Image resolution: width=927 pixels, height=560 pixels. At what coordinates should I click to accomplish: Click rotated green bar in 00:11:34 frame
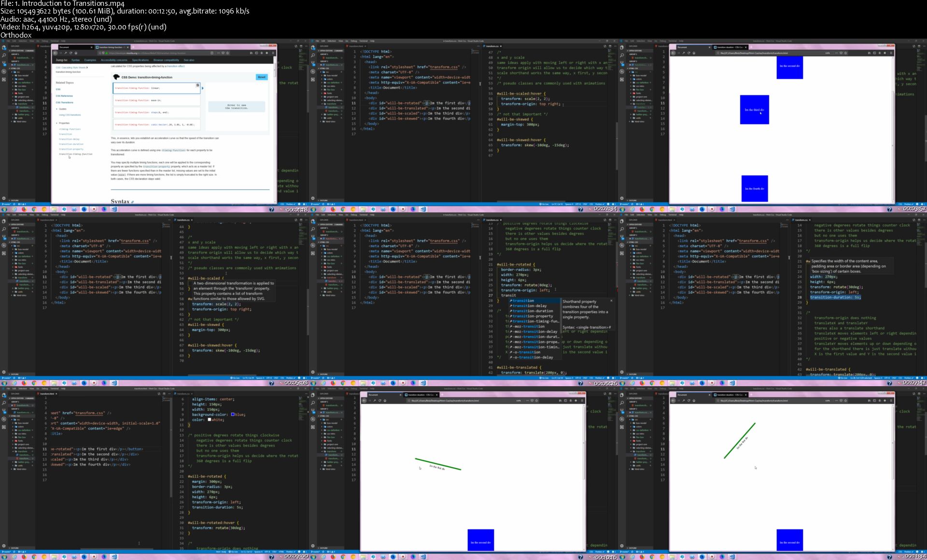(x=740, y=441)
